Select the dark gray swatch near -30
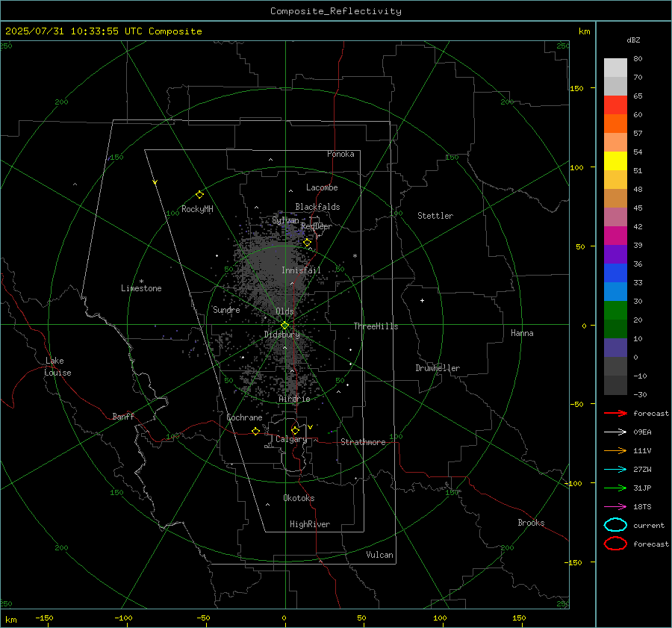 coord(615,385)
